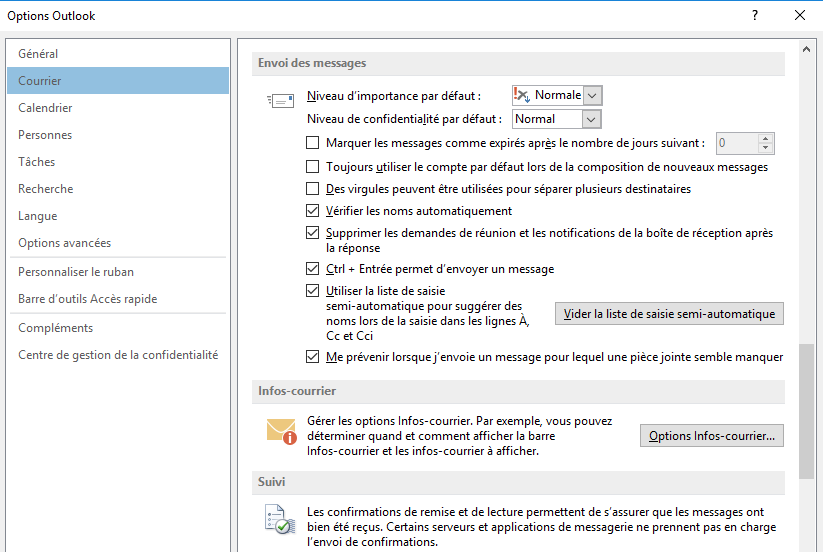The height and width of the screenshot is (552, 823).
Task: Go to Recherche options
Action: tap(118, 189)
